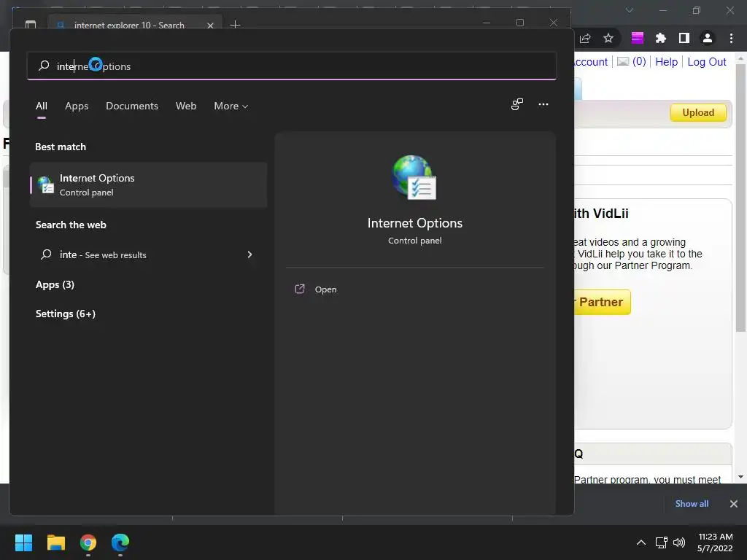Close the 'internet explorer 10 - Search' tab

[x=210, y=26]
